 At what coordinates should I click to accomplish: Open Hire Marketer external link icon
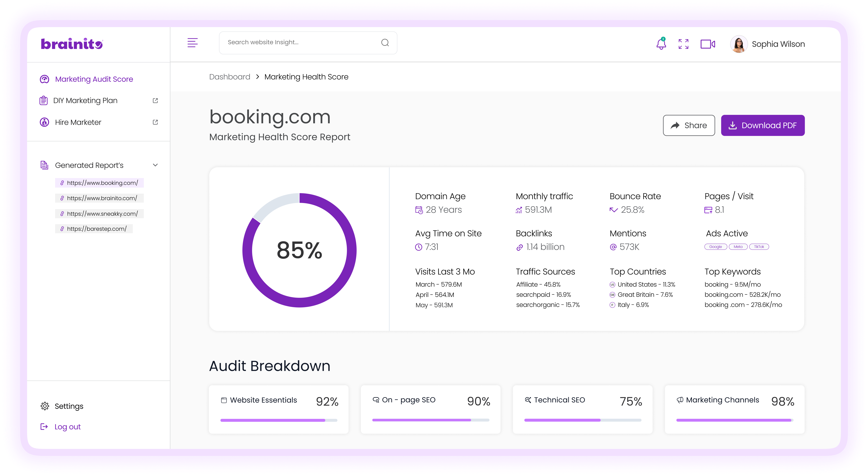(155, 122)
